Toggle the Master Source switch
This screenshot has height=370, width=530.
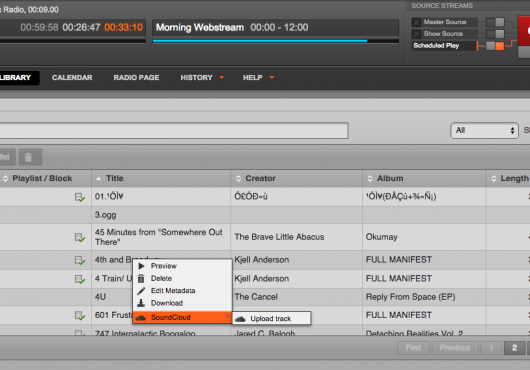495,22
